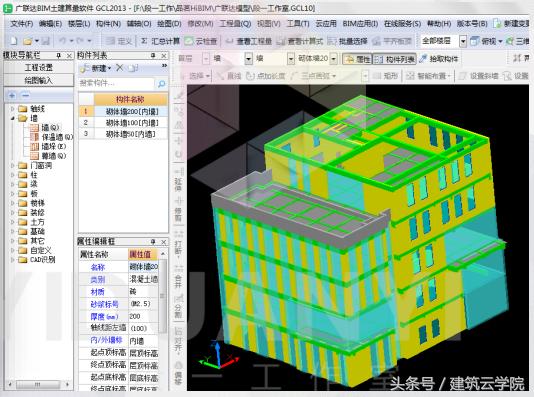Open the 视图(V) menu
Image resolution: width=534 pixels, height=397 pixels.
pos(268,23)
